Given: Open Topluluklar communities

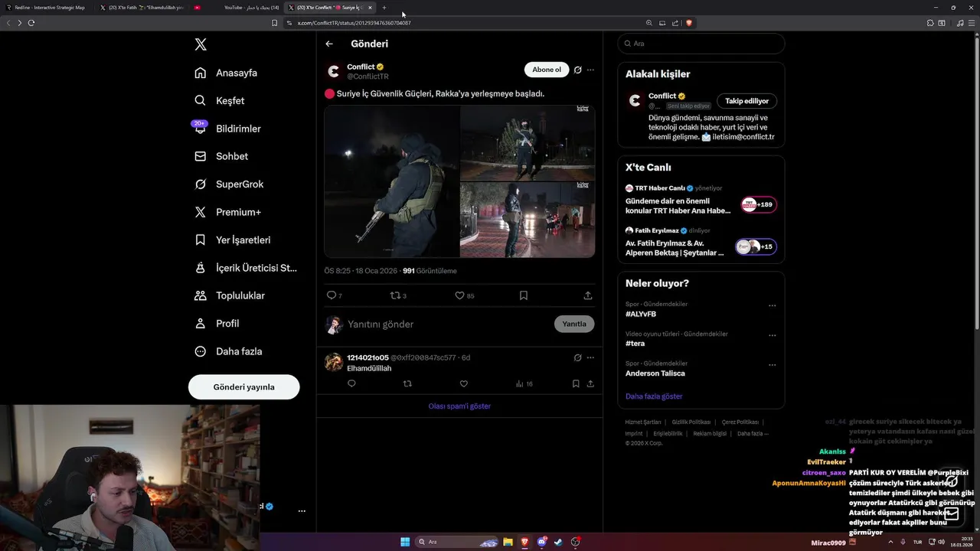Looking at the screenshot, I should click(230, 295).
